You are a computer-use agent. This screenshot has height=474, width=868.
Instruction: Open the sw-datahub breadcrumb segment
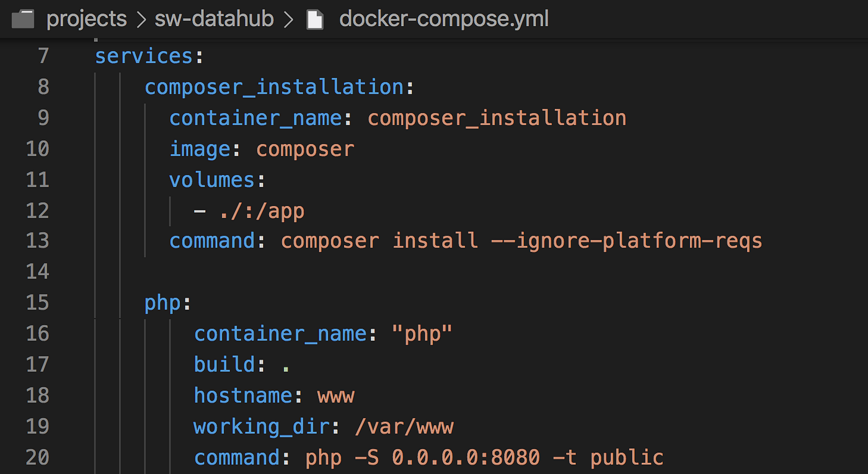click(x=215, y=19)
